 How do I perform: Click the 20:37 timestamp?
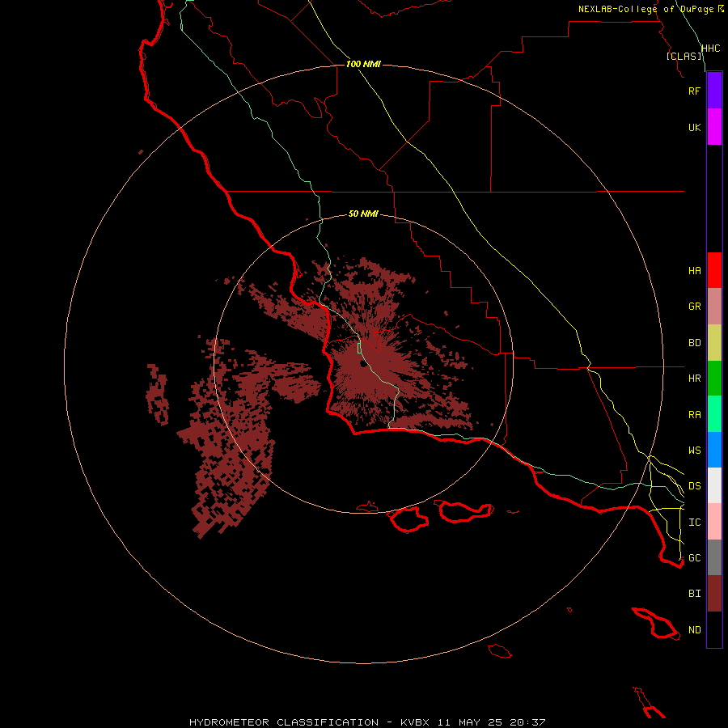[x=527, y=722]
